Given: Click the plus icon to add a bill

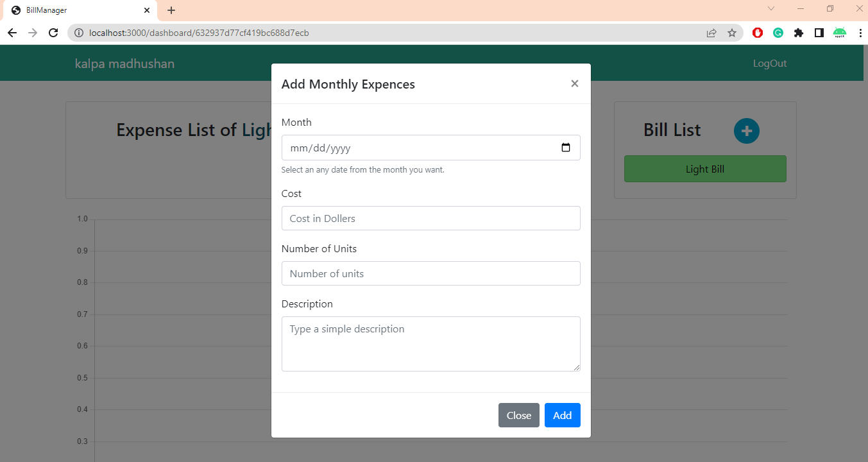Looking at the screenshot, I should [746, 130].
